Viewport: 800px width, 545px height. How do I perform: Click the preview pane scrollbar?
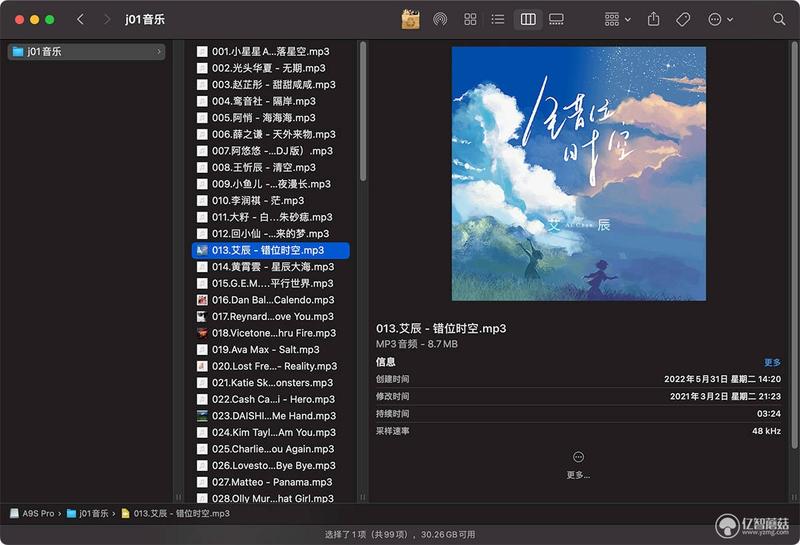[794, 245]
